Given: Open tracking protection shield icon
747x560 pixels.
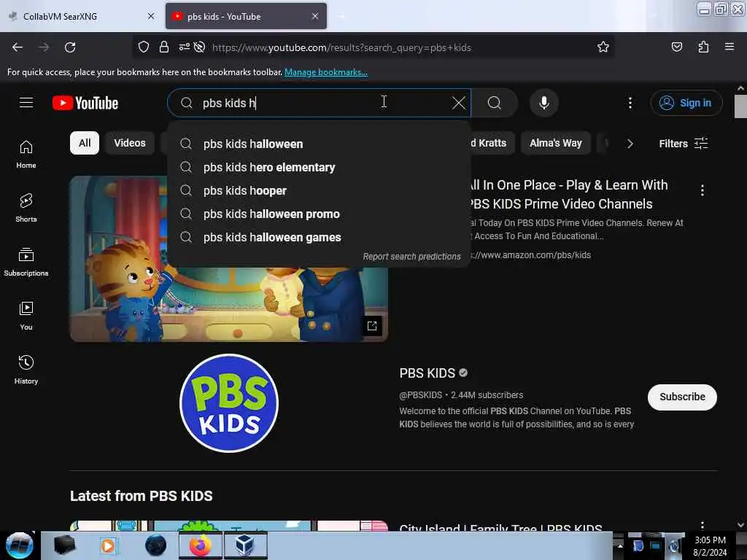Looking at the screenshot, I should [x=144, y=47].
